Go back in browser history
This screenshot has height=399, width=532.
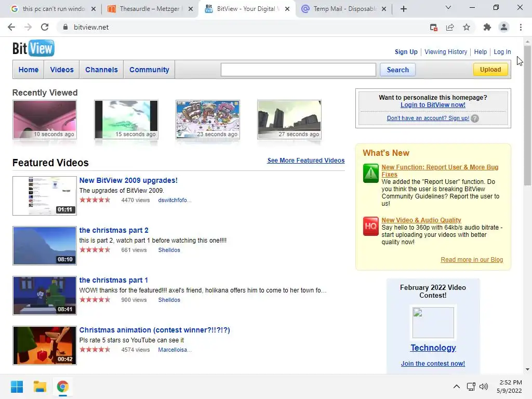pyautogui.click(x=11, y=27)
